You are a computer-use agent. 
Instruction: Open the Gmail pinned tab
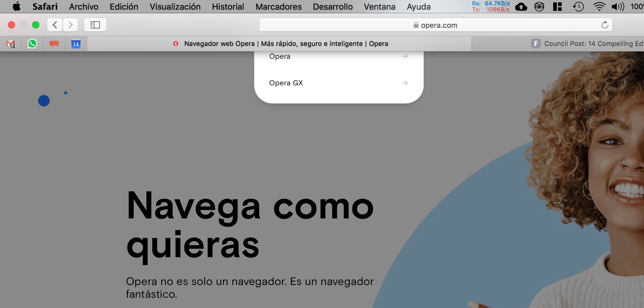point(10,44)
